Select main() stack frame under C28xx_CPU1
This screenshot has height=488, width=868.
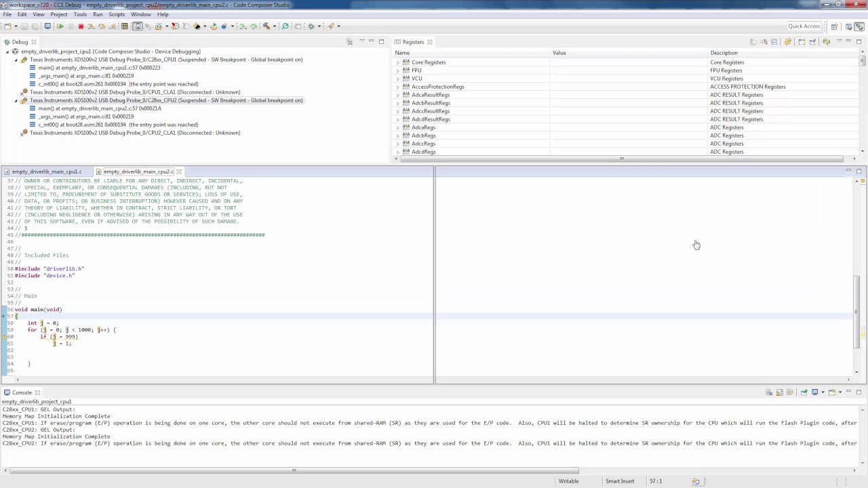[x=99, y=68]
